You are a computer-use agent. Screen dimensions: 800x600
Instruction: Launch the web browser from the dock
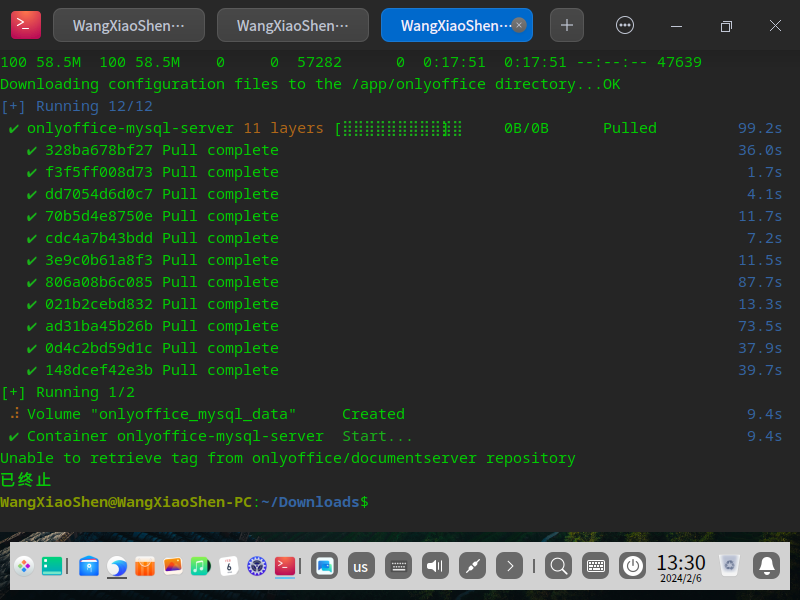(117, 566)
